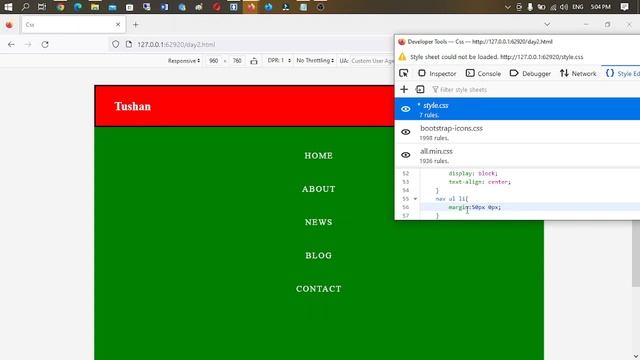640x360 pixels.
Task: Click the network status tray icon
Action: coord(553,7)
